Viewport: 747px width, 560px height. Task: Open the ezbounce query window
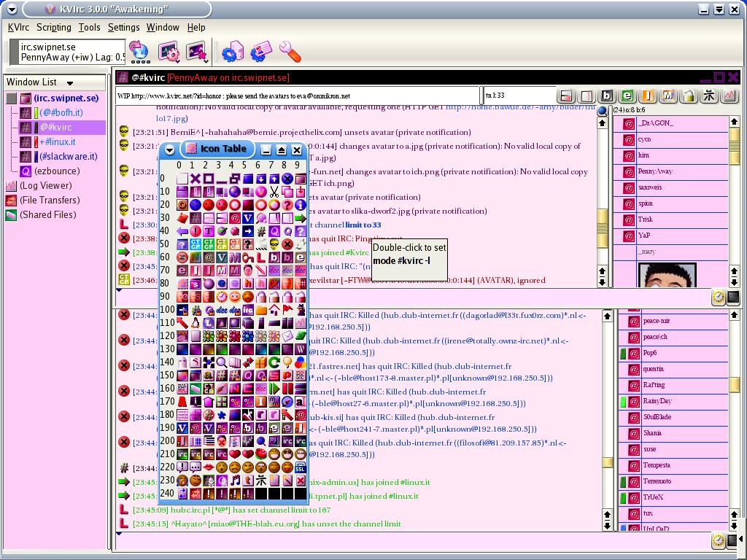point(57,171)
